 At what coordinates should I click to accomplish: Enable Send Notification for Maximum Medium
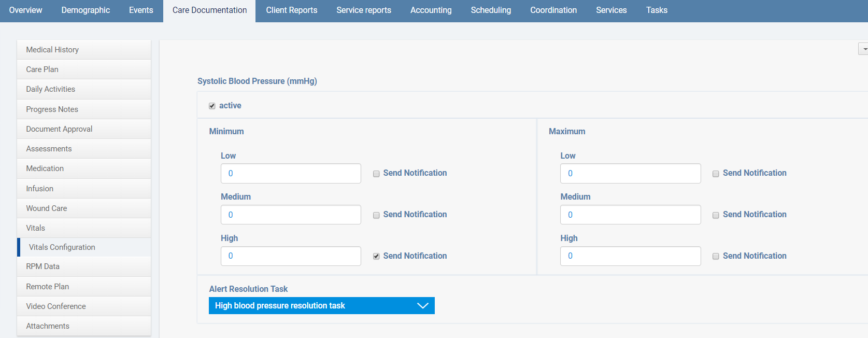[716, 215]
